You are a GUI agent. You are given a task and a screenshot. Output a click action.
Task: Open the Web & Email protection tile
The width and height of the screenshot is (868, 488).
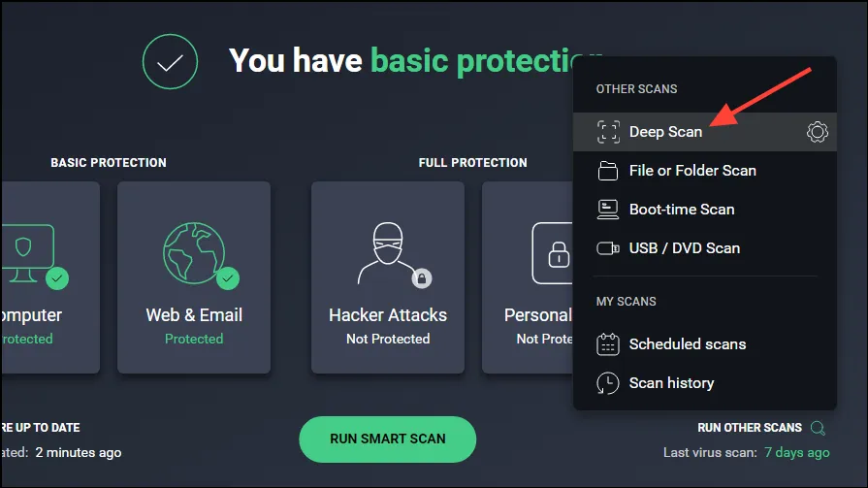pos(194,277)
